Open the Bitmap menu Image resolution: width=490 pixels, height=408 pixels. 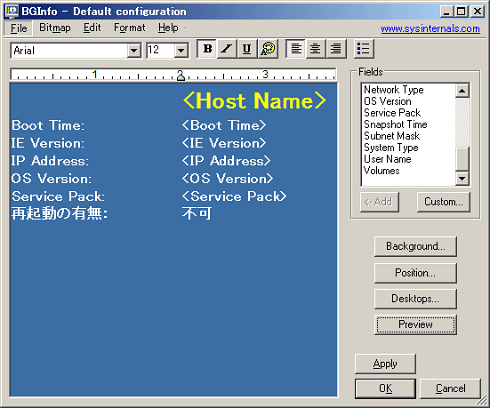point(55,28)
